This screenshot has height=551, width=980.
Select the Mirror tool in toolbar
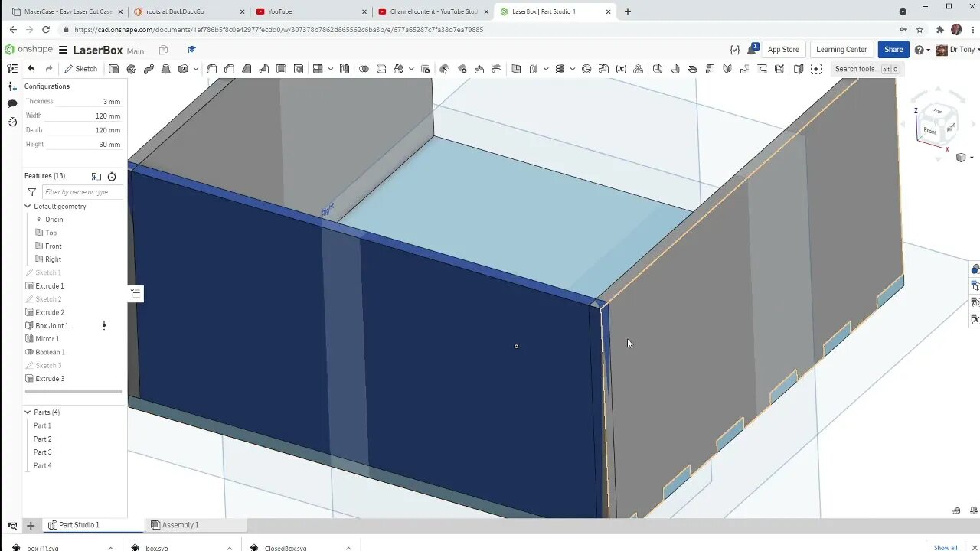point(345,69)
